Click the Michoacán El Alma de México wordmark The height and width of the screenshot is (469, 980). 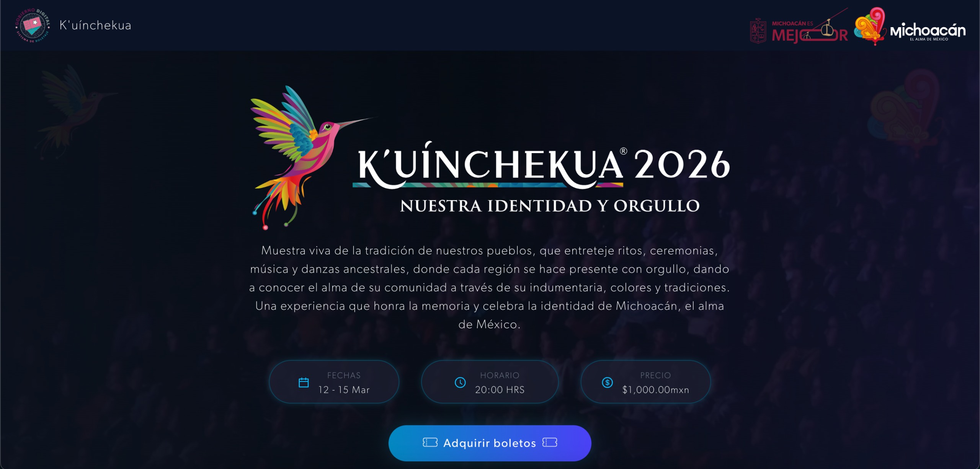tap(928, 31)
